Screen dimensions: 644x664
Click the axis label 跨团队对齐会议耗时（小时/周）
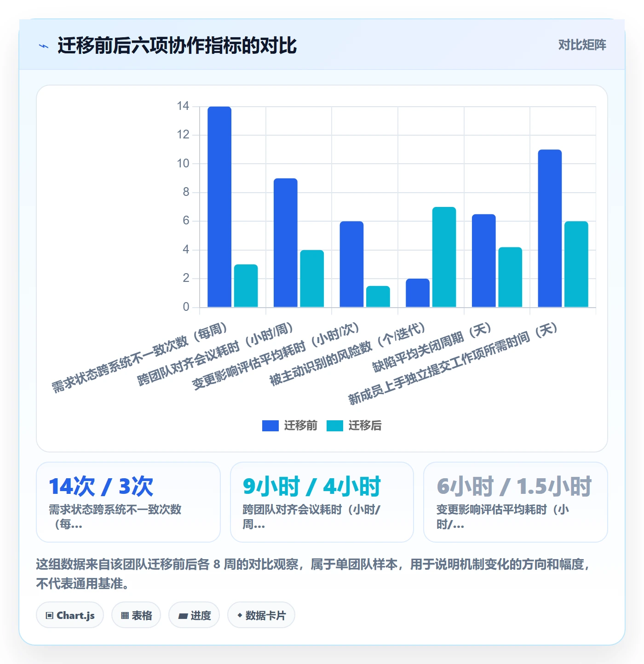tap(215, 354)
